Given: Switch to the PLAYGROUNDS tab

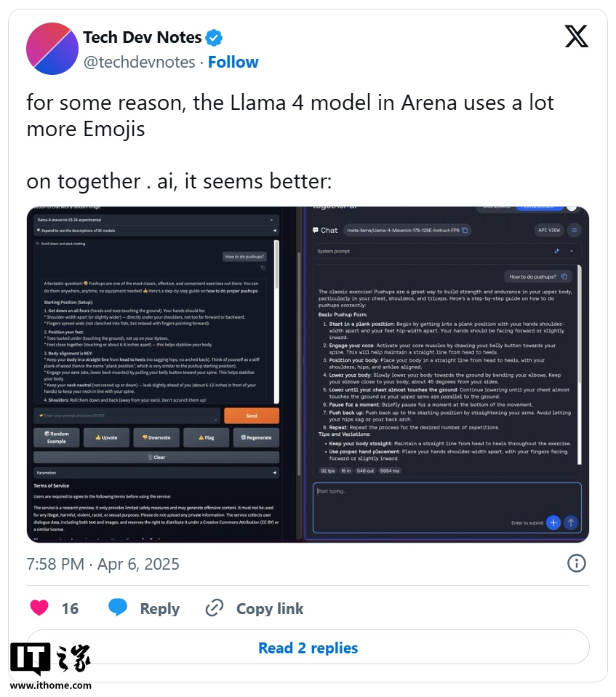Looking at the screenshot, I should [x=538, y=207].
